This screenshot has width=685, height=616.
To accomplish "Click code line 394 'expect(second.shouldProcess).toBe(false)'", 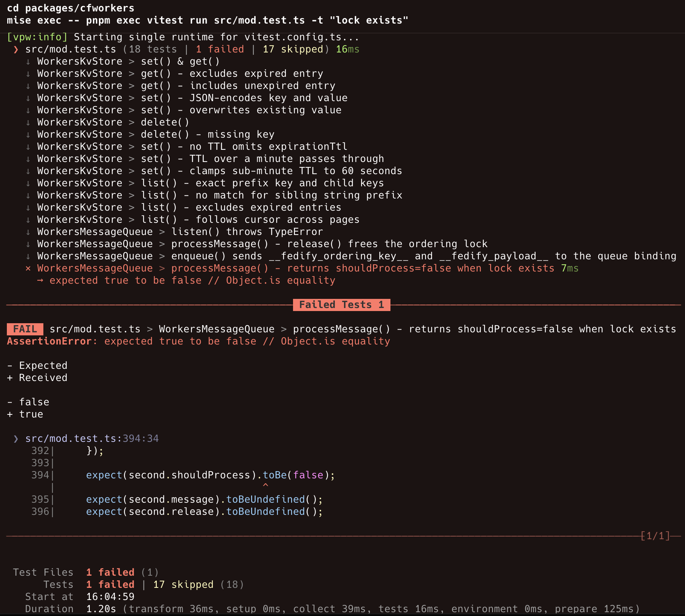I will [210, 475].
